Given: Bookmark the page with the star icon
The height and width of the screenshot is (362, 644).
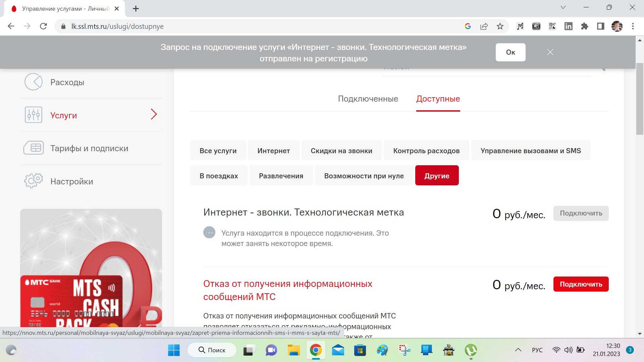Looking at the screenshot, I should point(500,26).
